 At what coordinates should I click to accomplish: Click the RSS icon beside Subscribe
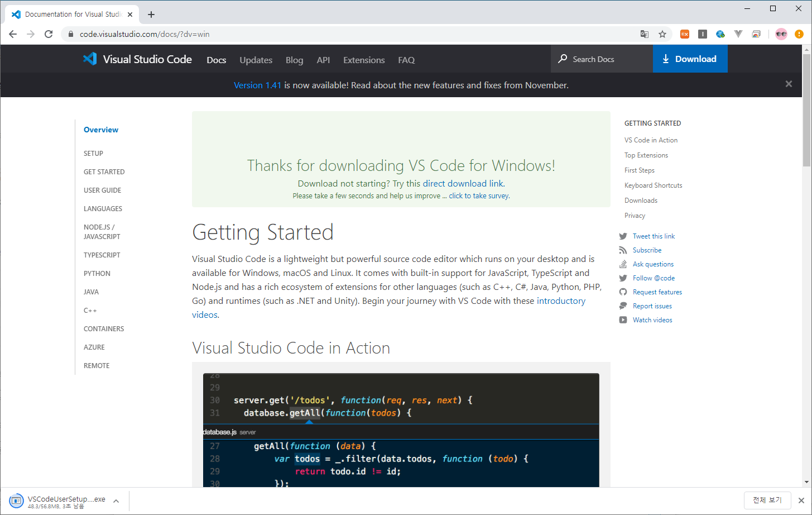(623, 250)
